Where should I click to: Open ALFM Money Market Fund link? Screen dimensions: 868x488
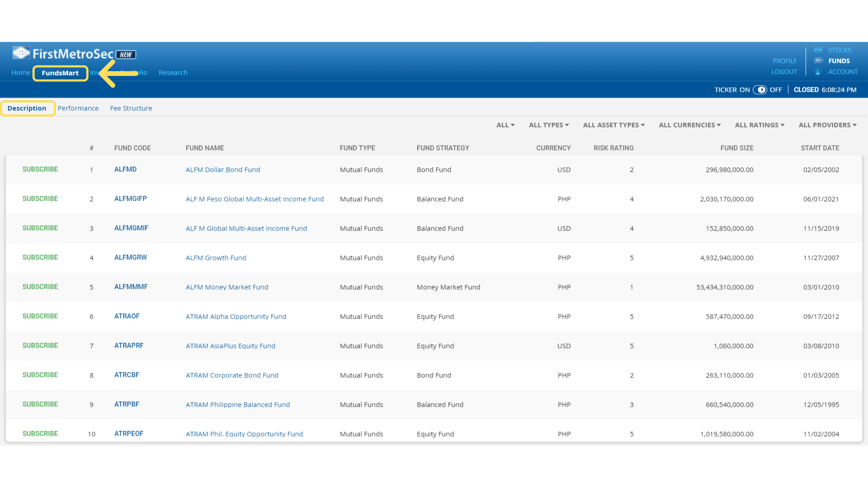(227, 287)
